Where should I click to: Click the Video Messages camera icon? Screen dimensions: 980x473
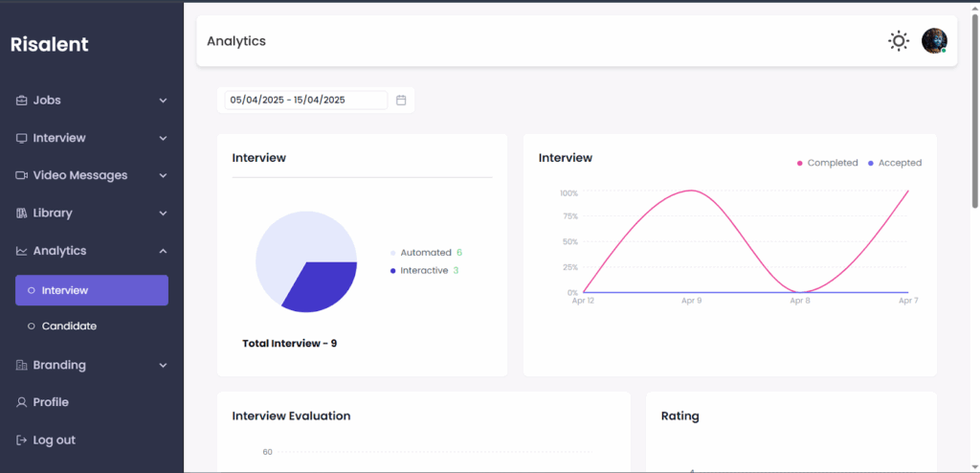click(x=22, y=175)
